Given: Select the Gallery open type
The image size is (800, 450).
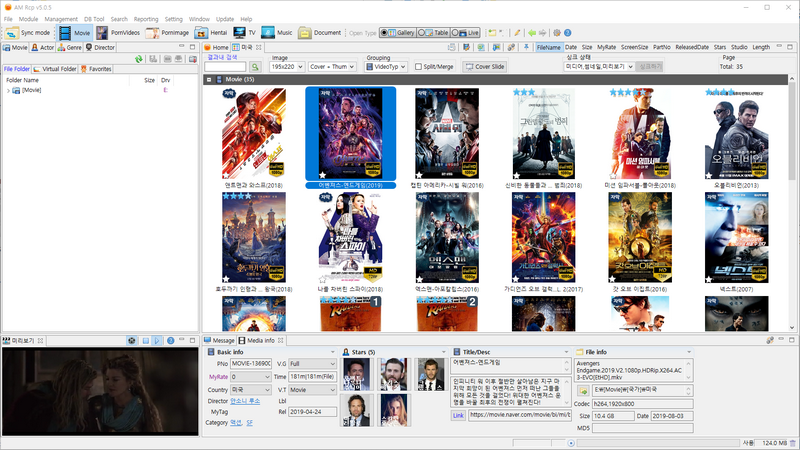Looking at the screenshot, I should (x=397, y=33).
